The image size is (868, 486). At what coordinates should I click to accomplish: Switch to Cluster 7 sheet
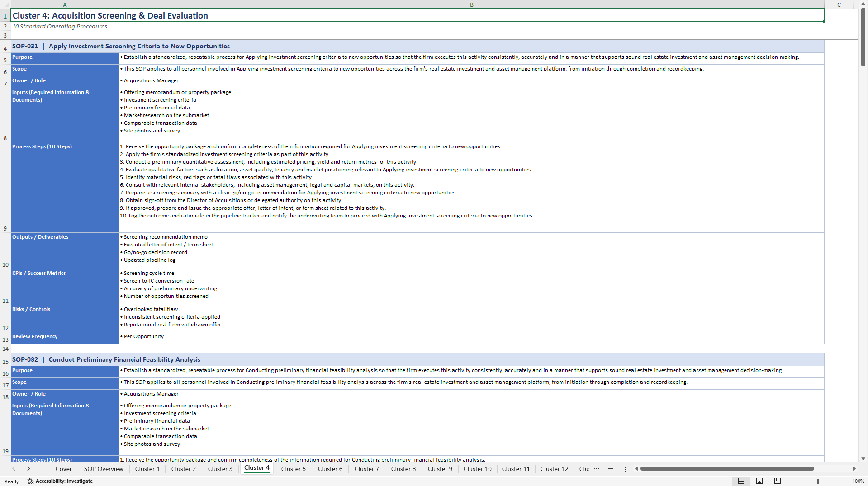pos(367,469)
